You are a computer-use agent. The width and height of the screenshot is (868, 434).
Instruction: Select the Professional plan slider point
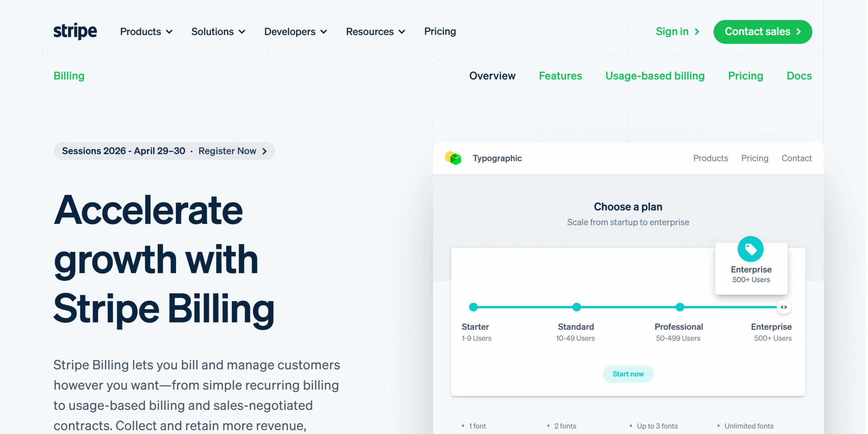coord(680,307)
